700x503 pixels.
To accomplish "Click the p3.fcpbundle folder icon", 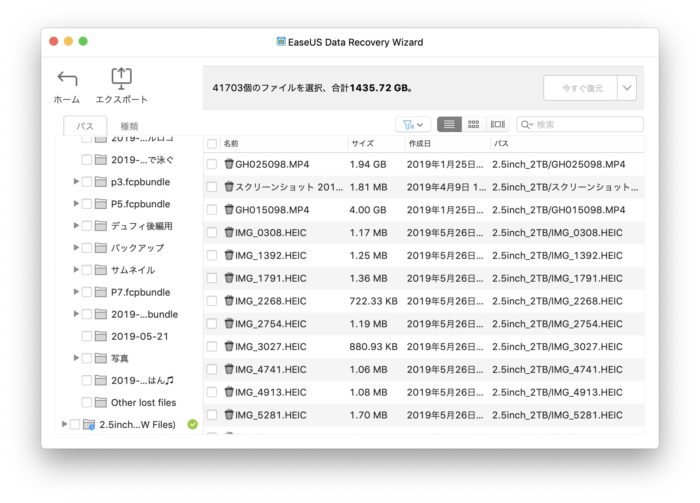I will point(101,182).
